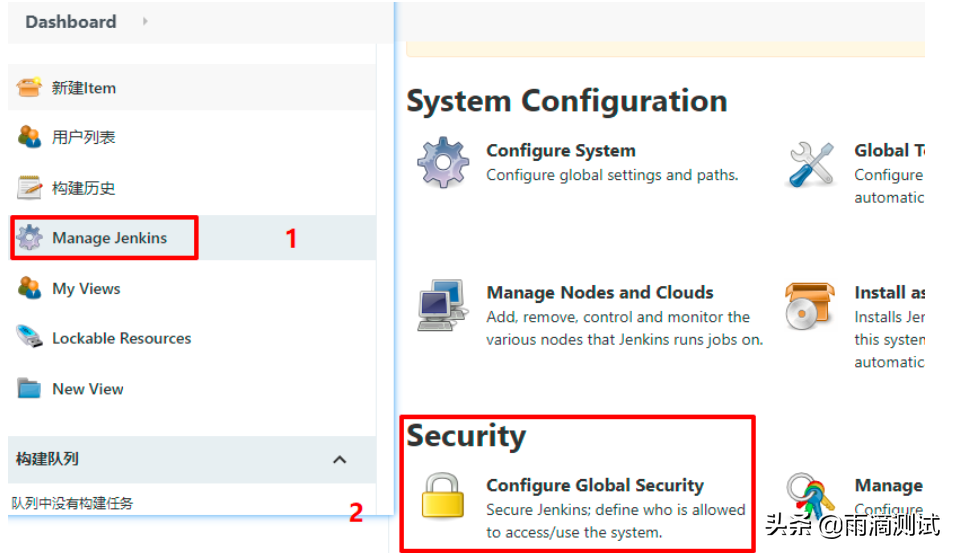Click the 新建Item box icon

click(29, 87)
